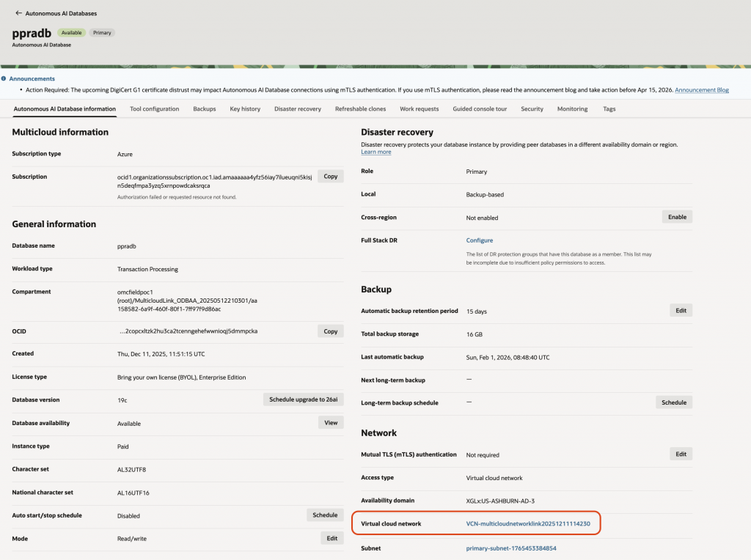Open the Disaster recovery tab
751x560 pixels.
coord(297,108)
